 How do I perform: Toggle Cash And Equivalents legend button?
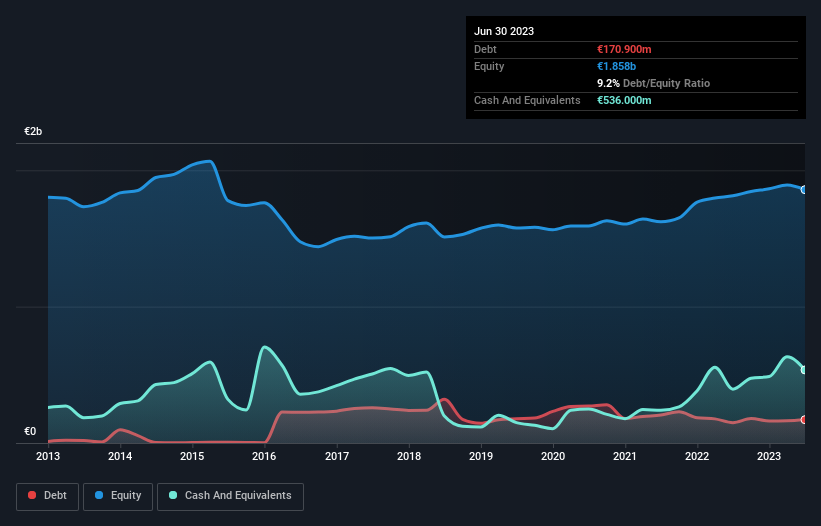pyautogui.click(x=230, y=496)
